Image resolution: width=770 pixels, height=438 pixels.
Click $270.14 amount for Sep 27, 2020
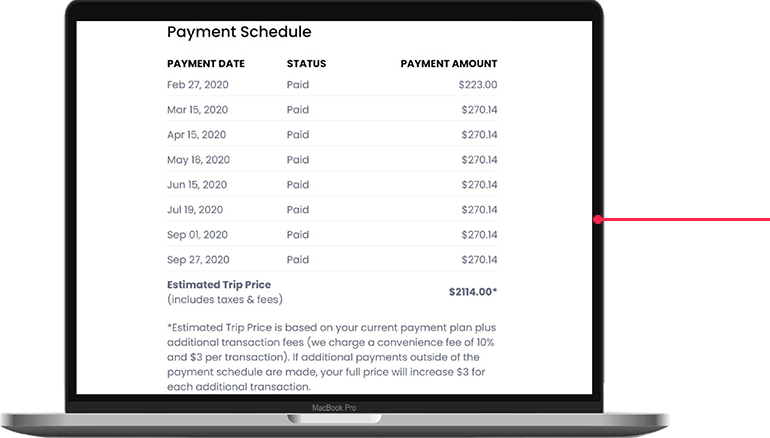click(x=479, y=260)
